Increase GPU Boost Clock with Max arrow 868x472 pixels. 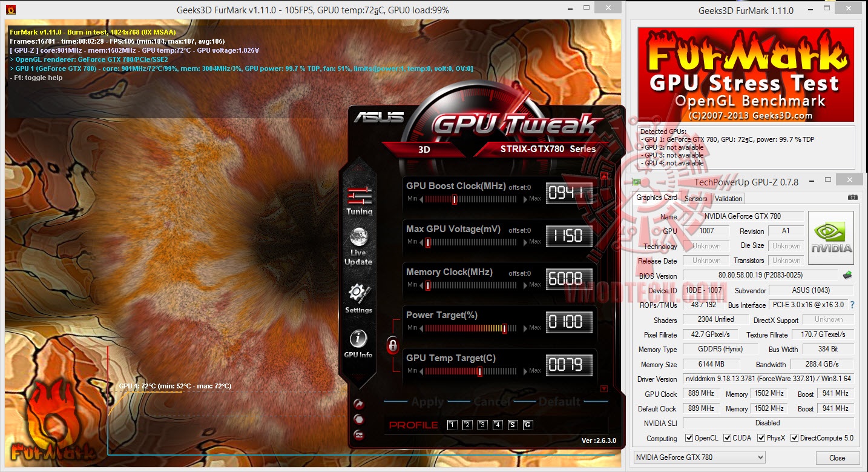coord(524,199)
